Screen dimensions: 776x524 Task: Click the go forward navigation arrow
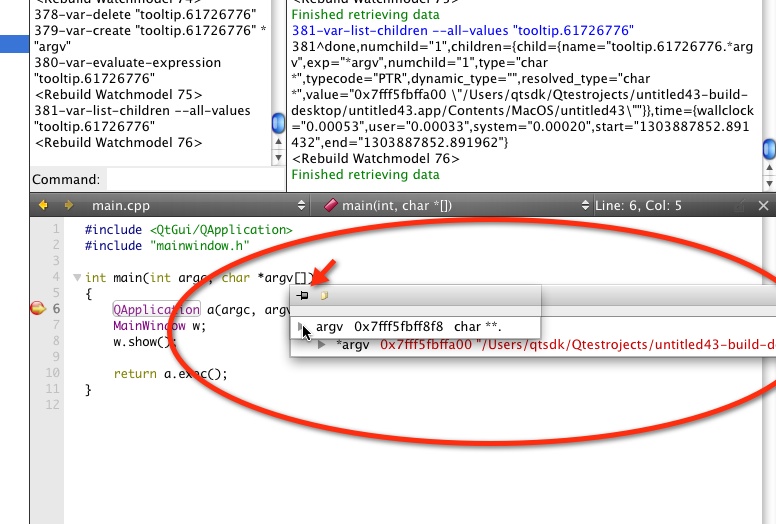coord(68,205)
